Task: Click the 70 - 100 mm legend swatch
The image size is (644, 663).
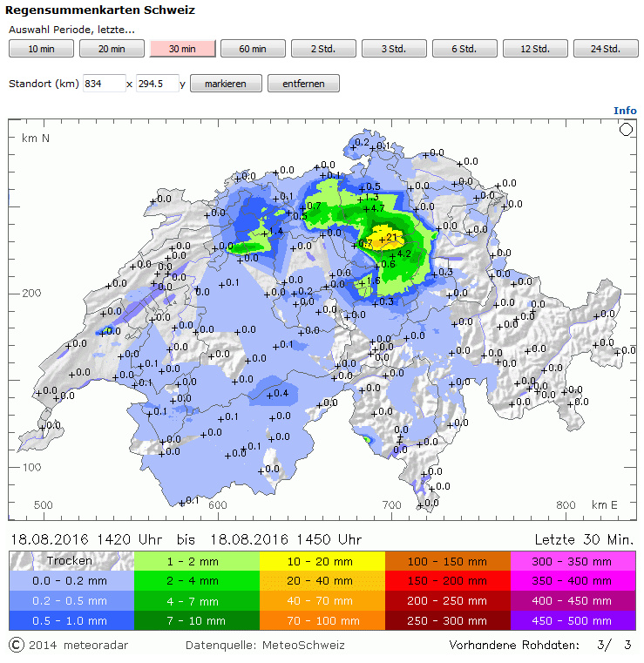Action: pos(322,620)
